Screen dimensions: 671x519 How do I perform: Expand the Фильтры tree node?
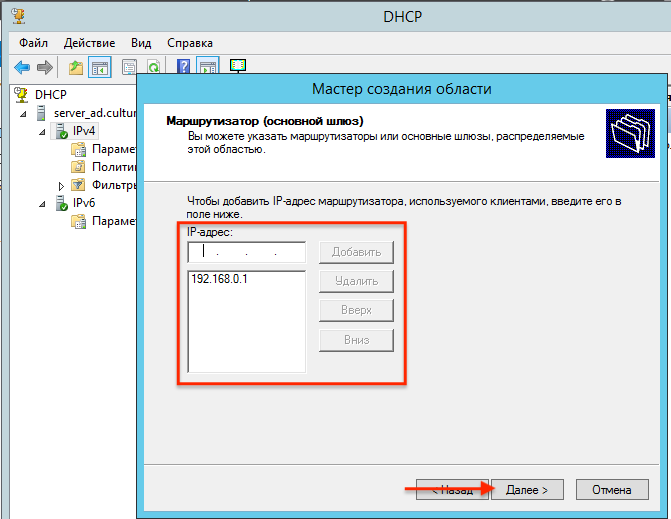click(x=61, y=186)
